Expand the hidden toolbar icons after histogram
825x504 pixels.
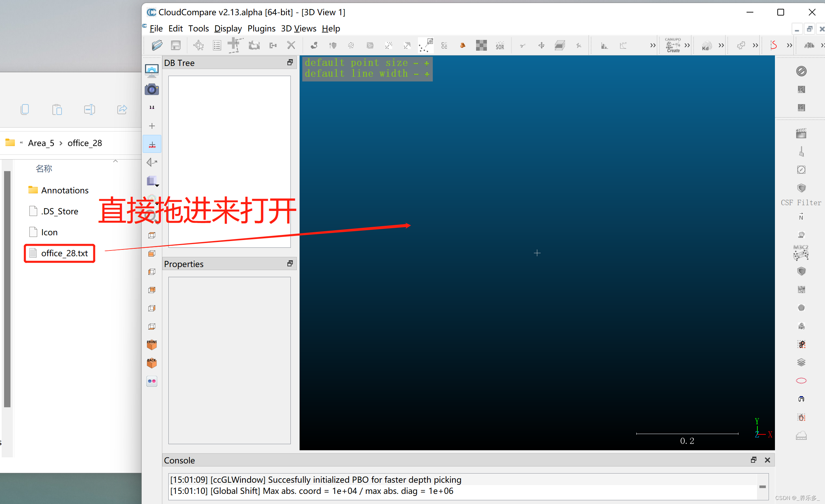tap(653, 45)
